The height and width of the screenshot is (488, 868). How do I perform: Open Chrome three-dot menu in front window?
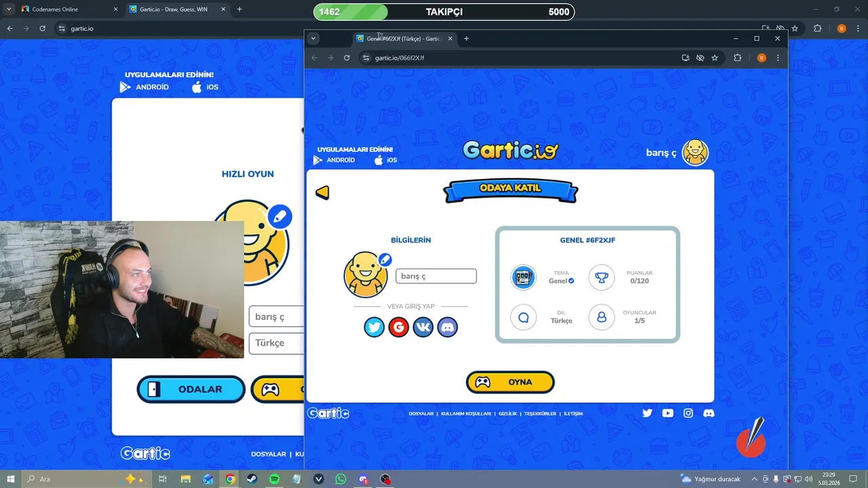[778, 58]
